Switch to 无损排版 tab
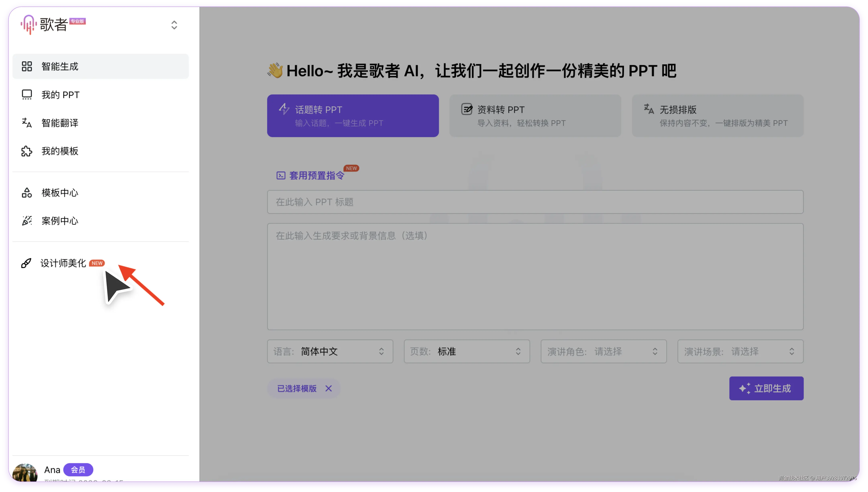This screenshot has width=868, height=492. (717, 116)
